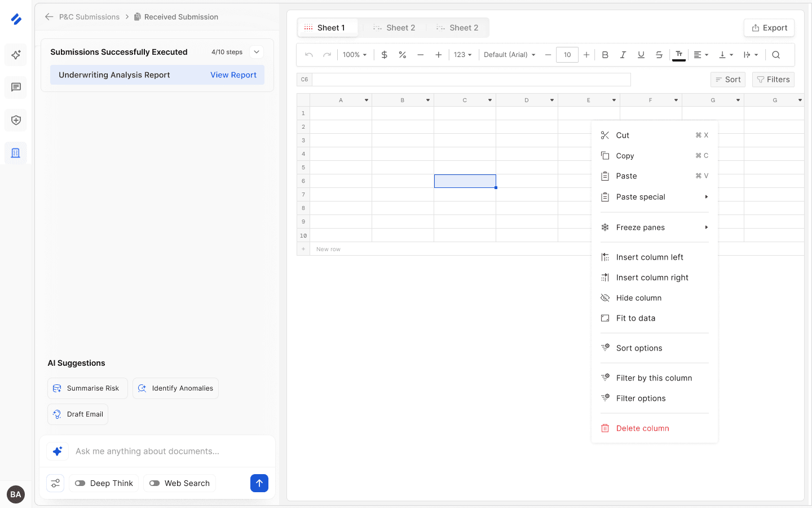812x508 pixels.
Task: Open the P&C Submissions breadcrumb
Action: point(89,17)
